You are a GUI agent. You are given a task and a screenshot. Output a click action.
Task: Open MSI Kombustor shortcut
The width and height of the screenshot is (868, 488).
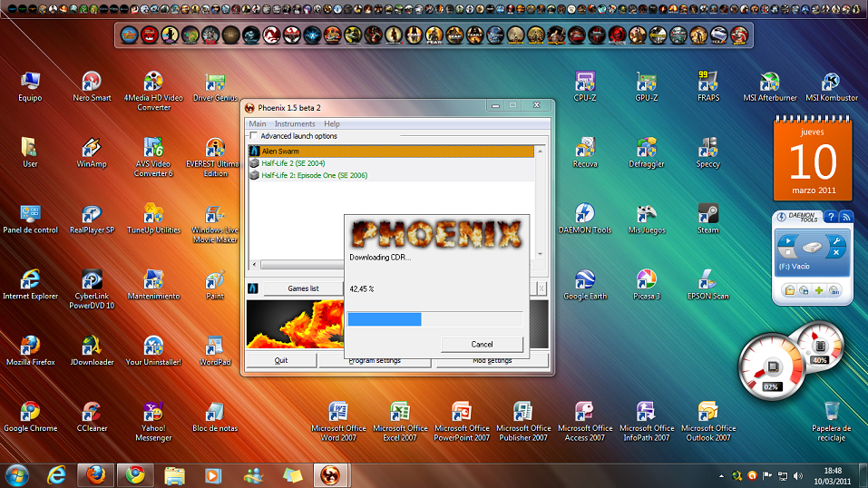[832, 86]
